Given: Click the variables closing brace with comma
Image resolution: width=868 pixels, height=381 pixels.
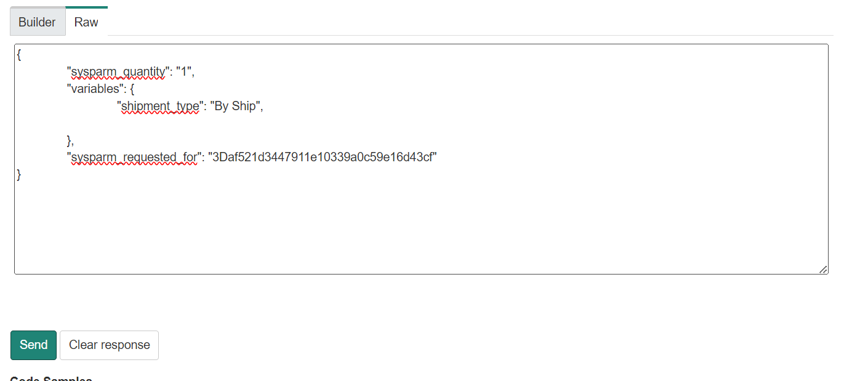Looking at the screenshot, I should tap(70, 140).
